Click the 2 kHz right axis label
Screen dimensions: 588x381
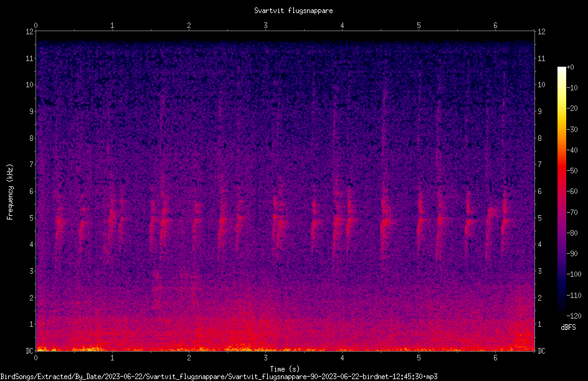pyautogui.click(x=540, y=297)
